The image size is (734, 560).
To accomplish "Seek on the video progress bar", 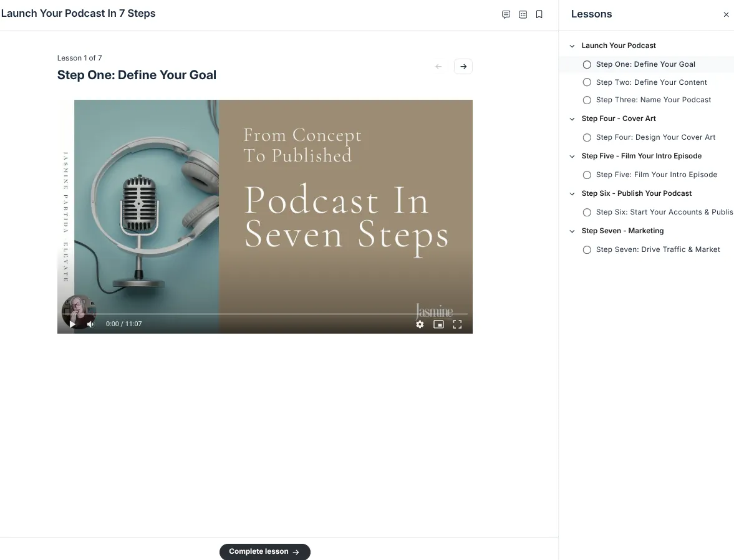I will (x=265, y=314).
